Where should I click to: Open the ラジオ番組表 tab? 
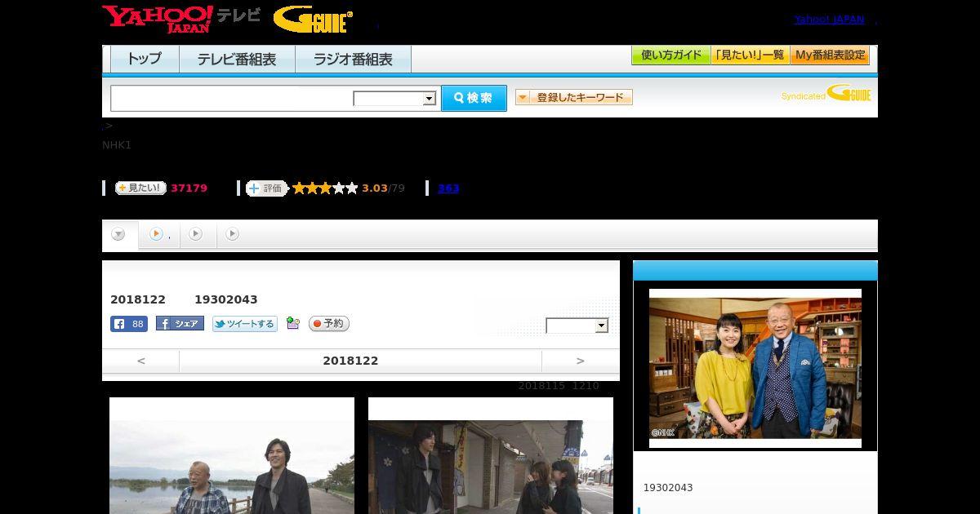pyautogui.click(x=353, y=59)
